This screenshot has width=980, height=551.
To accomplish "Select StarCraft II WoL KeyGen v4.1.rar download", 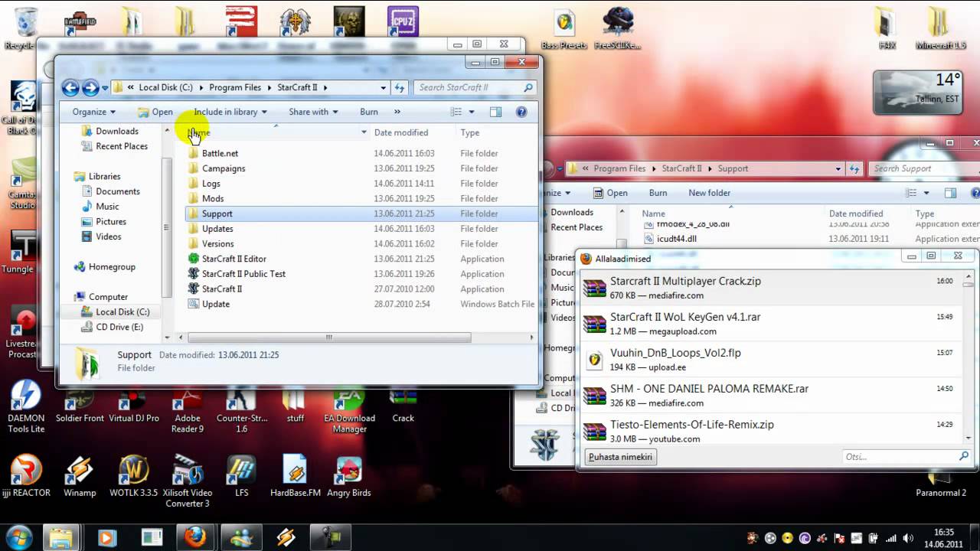I will [771, 324].
